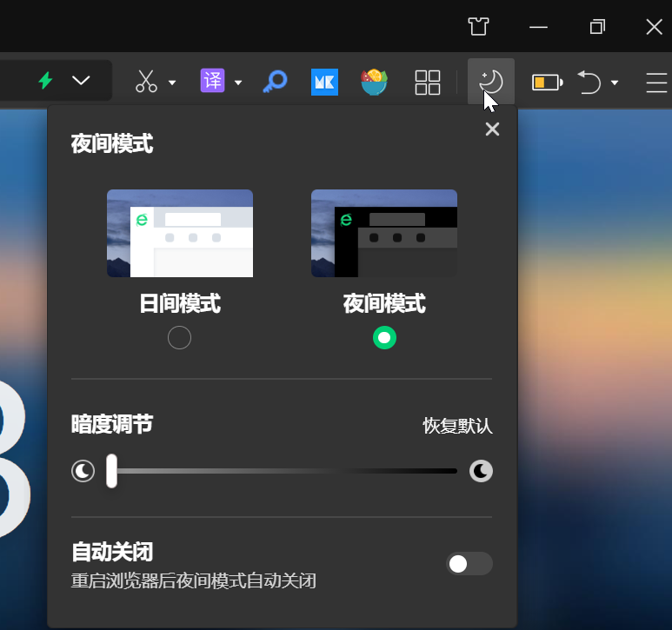Select the 日间模式 radio button
This screenshot has width=672, height=630.
pyautogui.click(x=180, y=338)
